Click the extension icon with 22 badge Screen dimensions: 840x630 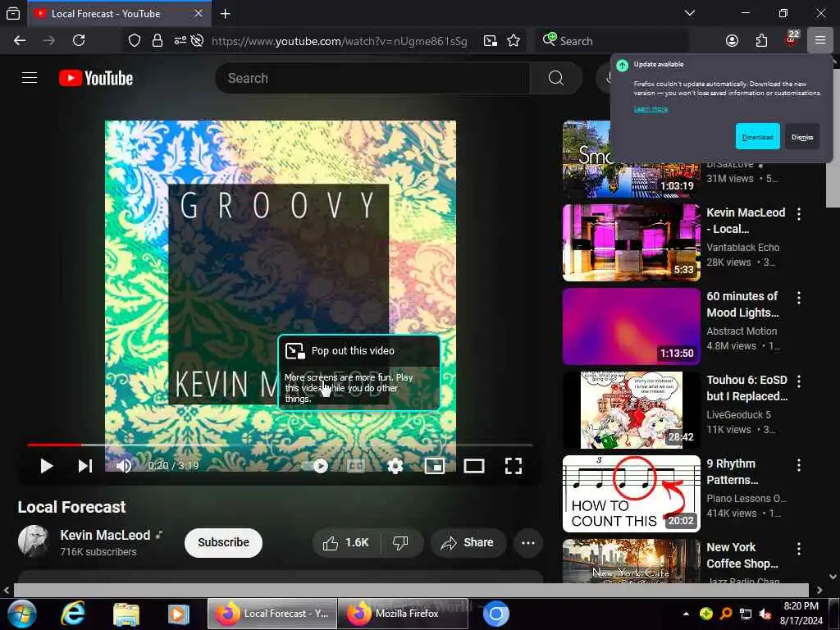click(792, 39)
